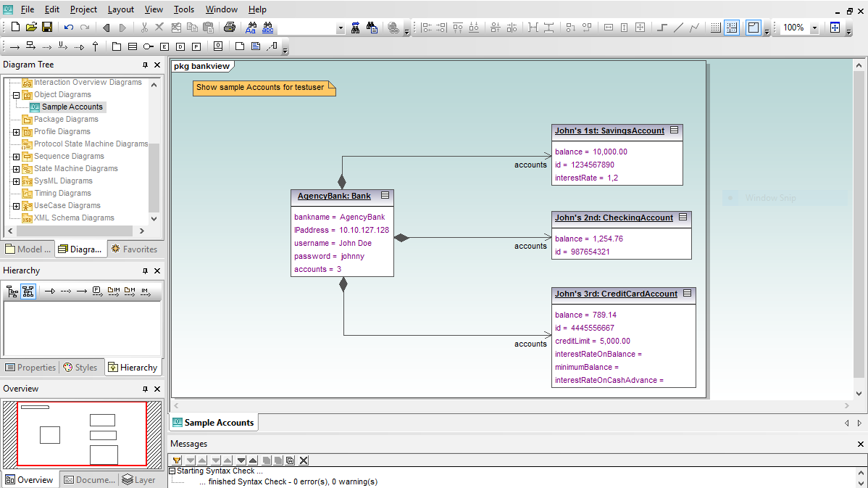Viewport: 868px width, 488px height.
Task: Select the Interface tool icon
Action: tap(149, 46)
